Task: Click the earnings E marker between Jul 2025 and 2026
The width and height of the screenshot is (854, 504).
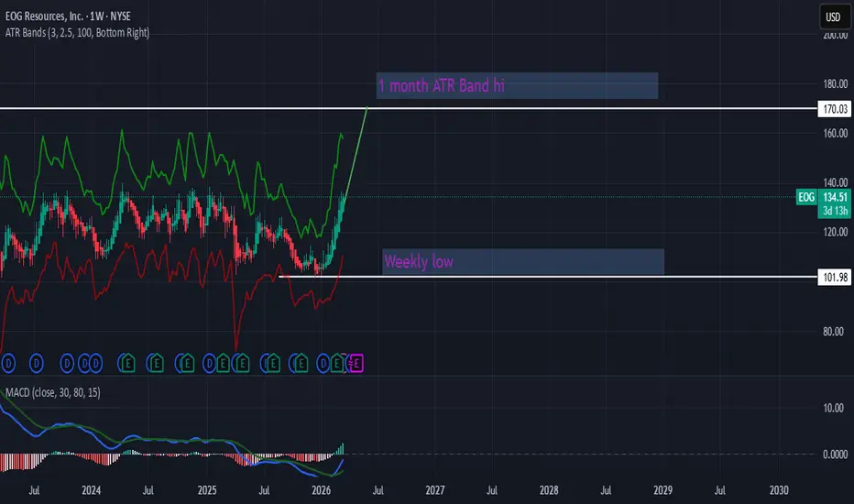Action: (301, 364)
